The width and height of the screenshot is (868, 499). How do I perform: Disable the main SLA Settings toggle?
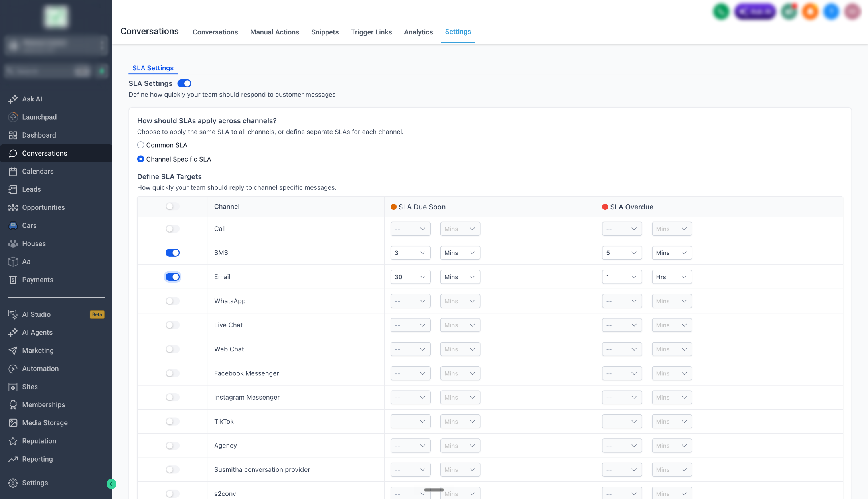coord(184,83)
